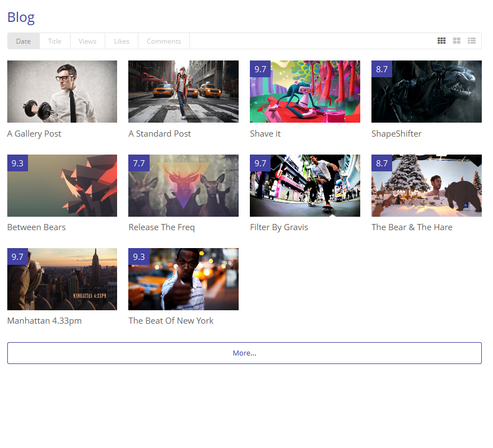Open the ShapeShifter thumbnail image
The image size is (493, 448).
(x=426, y=91)
